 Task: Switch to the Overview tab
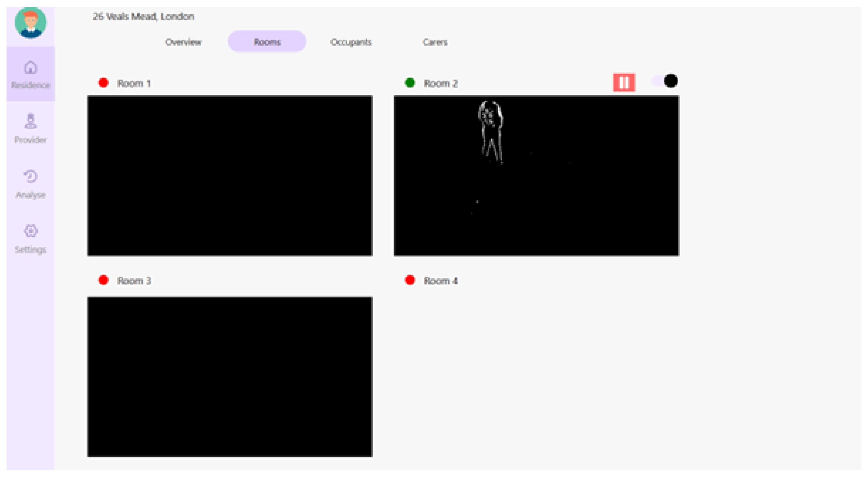pyautogui.click(x=183, y=42)
